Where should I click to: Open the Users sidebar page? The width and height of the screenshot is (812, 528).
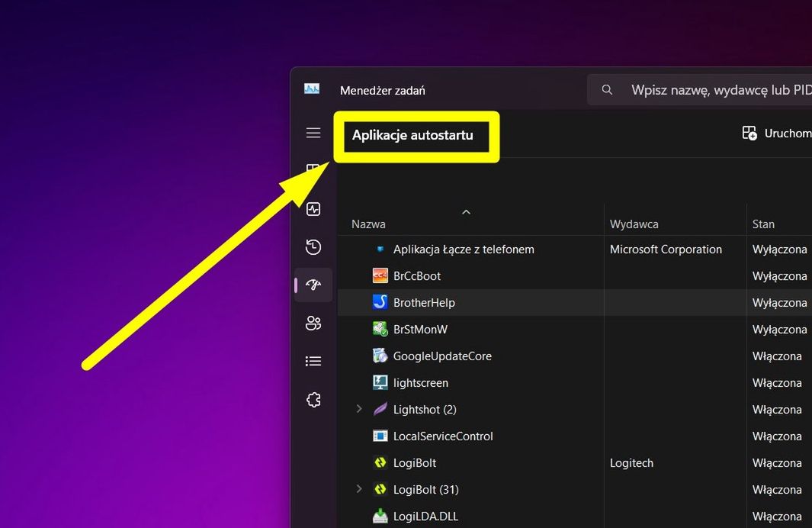(x=313, y=324)
